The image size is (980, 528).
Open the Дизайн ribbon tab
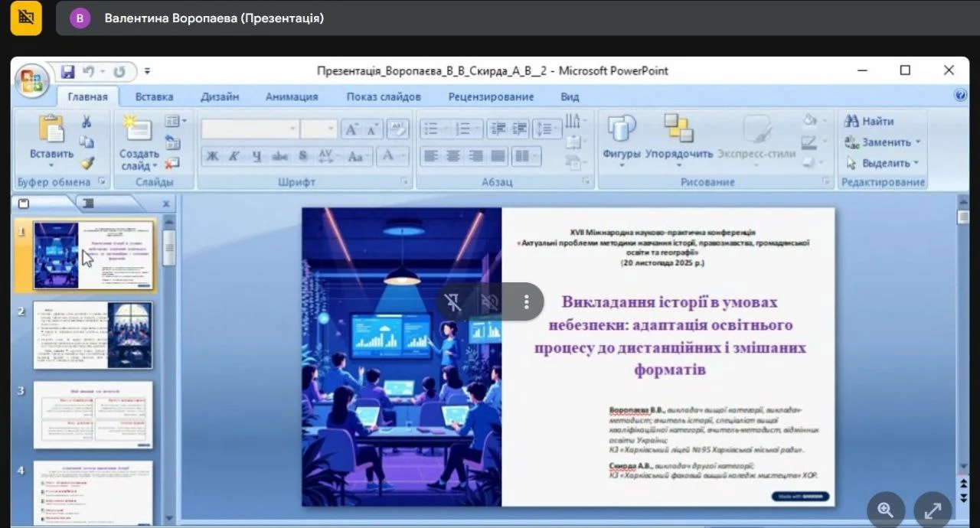tap(220, 96)
